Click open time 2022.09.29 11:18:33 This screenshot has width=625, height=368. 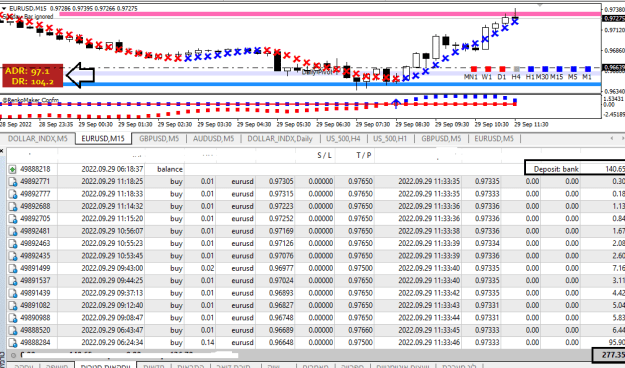pos(112,194)
